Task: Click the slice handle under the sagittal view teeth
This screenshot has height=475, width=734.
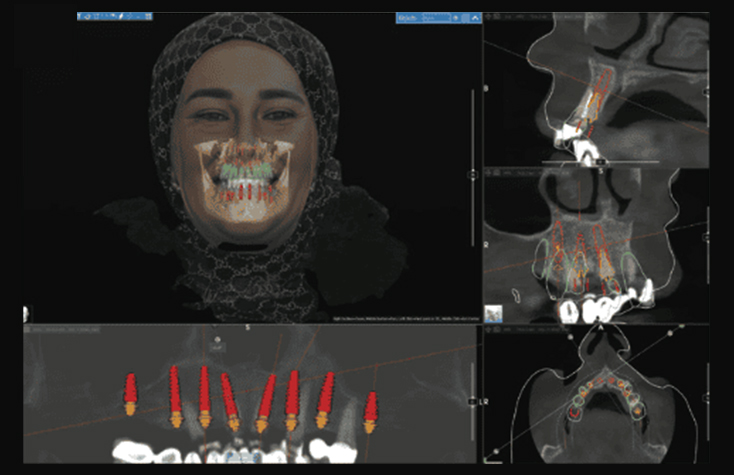Action: (601, 162)
